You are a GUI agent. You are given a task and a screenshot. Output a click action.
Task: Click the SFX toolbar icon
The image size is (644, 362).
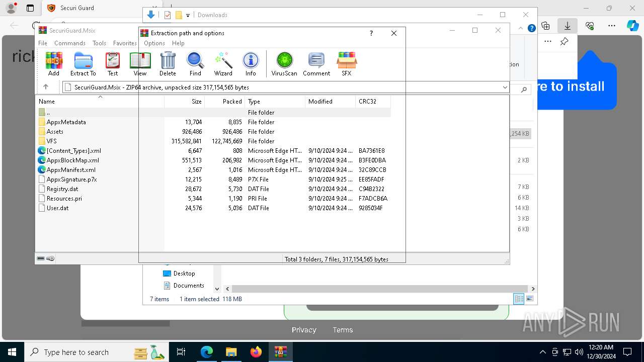(x=347, y=64)
